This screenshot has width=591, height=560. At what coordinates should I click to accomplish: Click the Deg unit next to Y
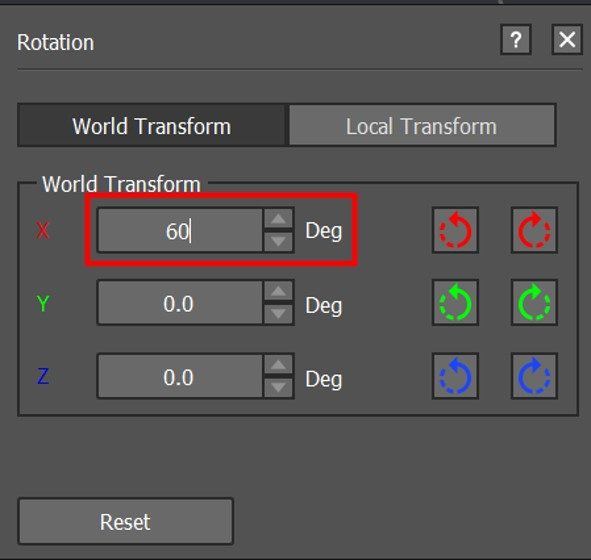click(x=324, y=305)
